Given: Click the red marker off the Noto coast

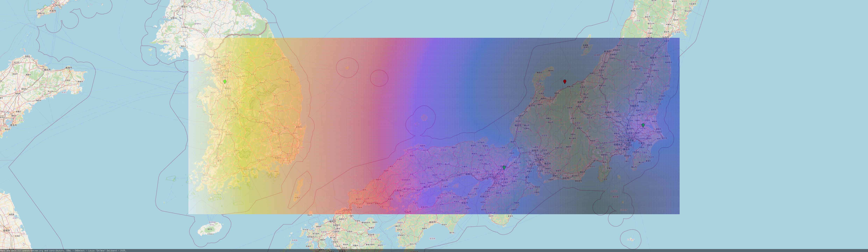Looking at the screenshot, I should coord(565,82).
